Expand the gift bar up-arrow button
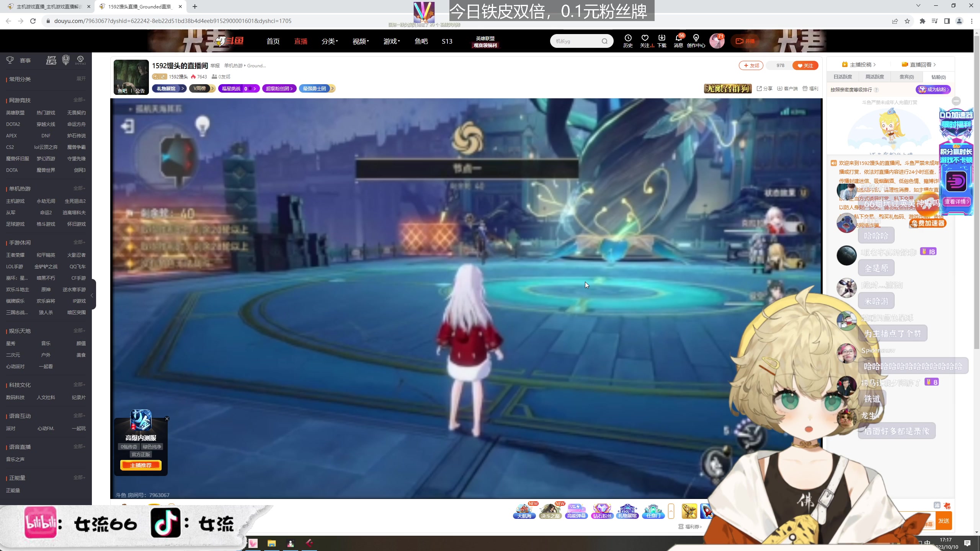This screenshot has width=980, height=551. tap(671, 511)
